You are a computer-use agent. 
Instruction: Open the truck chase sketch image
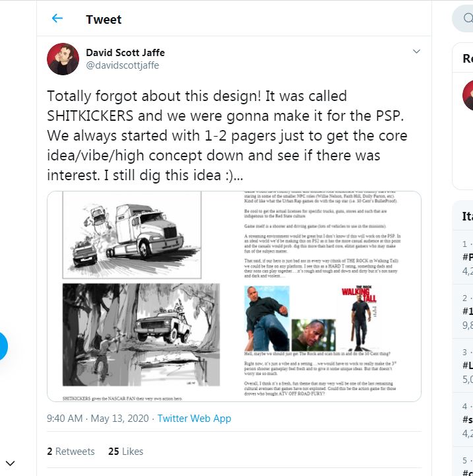[x=132, y=234]
